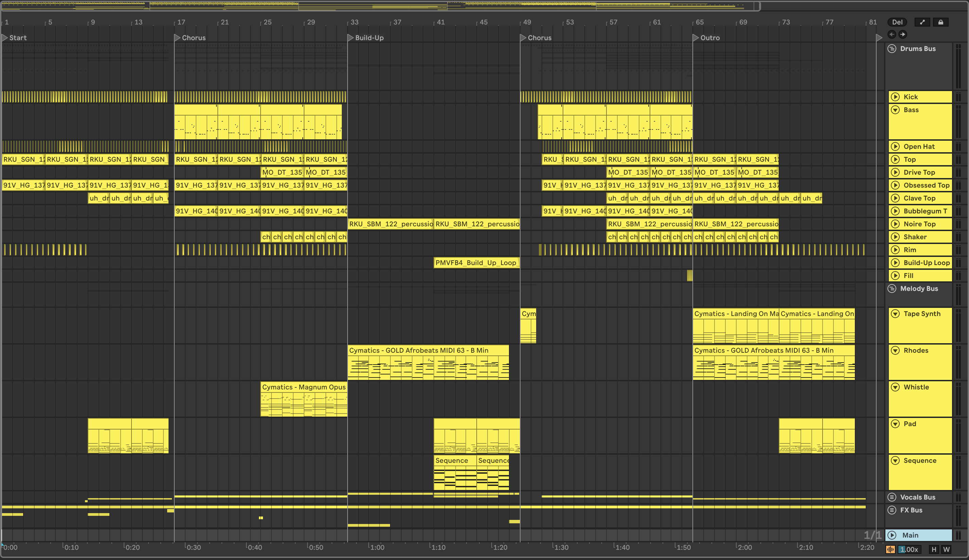Screen dimensions: 969x560
Task: Select the PMVFB4_Build_Up_Loop clip
Action: click(477, 263)
